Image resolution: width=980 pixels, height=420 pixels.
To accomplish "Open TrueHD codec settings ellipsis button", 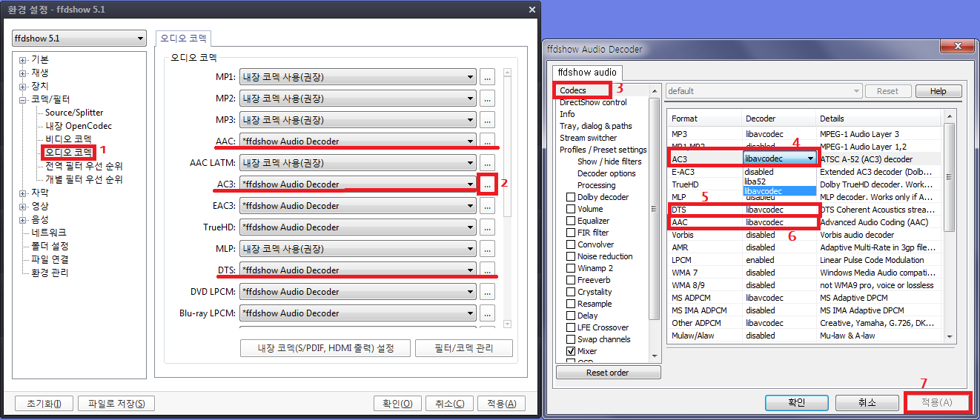I will click(486, 227).
